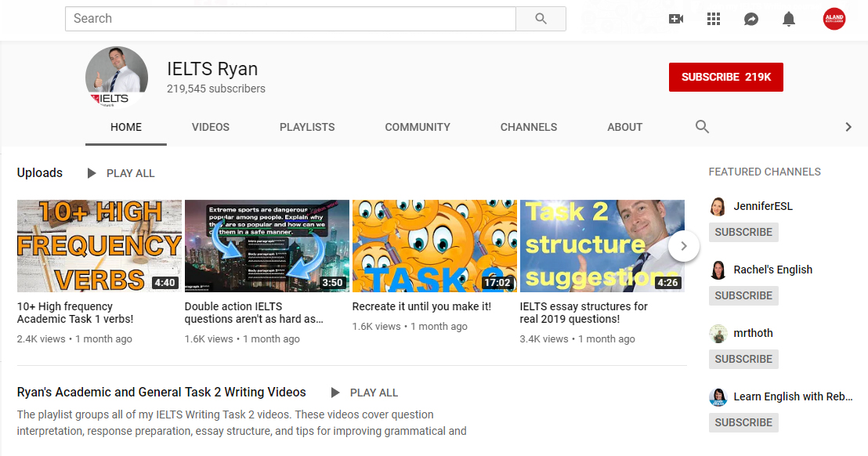Open Rachel's English channel avatar

click(718, 270)
